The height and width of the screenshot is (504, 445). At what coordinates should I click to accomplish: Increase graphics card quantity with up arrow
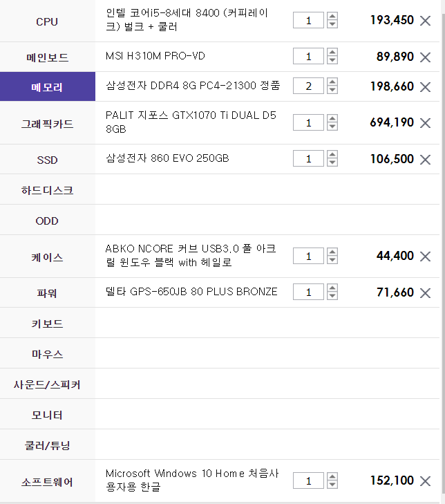(332, 118)
